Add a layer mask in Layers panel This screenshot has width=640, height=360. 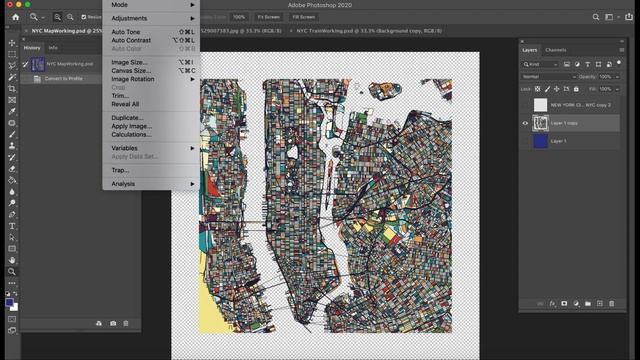564,304
